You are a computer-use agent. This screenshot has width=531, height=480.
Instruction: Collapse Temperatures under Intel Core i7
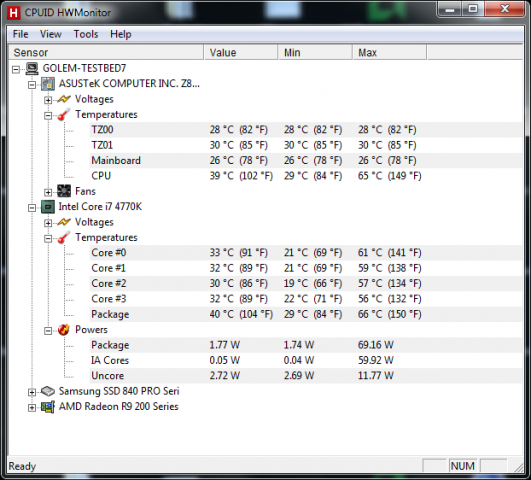point(48,238)
